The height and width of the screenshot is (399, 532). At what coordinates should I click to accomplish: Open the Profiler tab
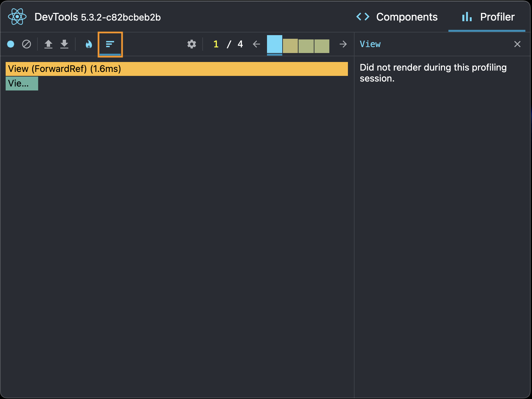(x=488, y=17)
